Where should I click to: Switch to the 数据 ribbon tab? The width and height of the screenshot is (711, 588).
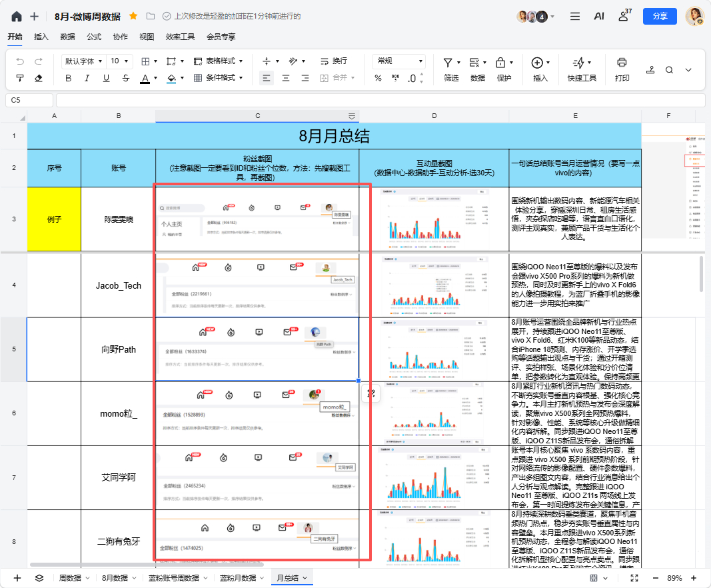pyautogui.click(x=67, y=37)
